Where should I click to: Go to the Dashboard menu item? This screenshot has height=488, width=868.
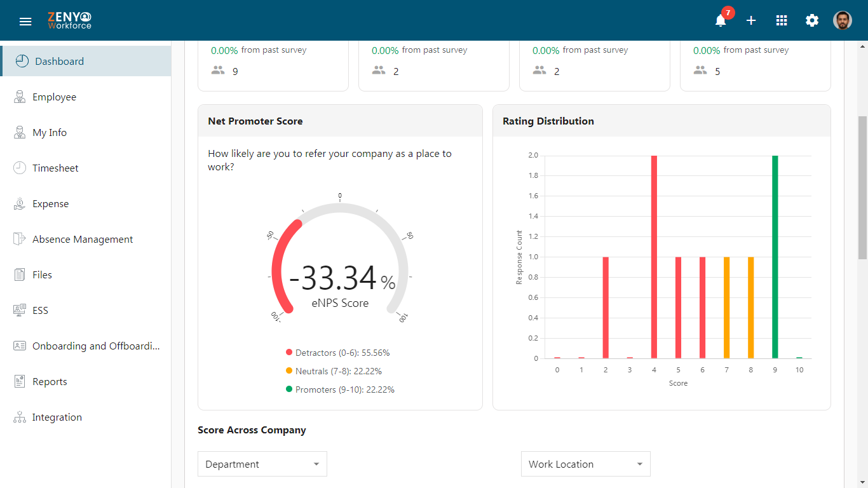86,61
